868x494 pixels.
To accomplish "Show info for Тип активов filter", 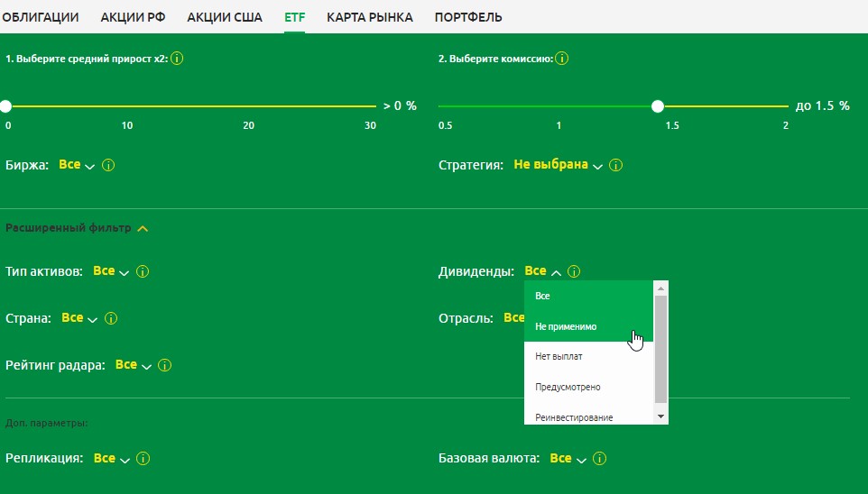I will [x=143, y=271].
